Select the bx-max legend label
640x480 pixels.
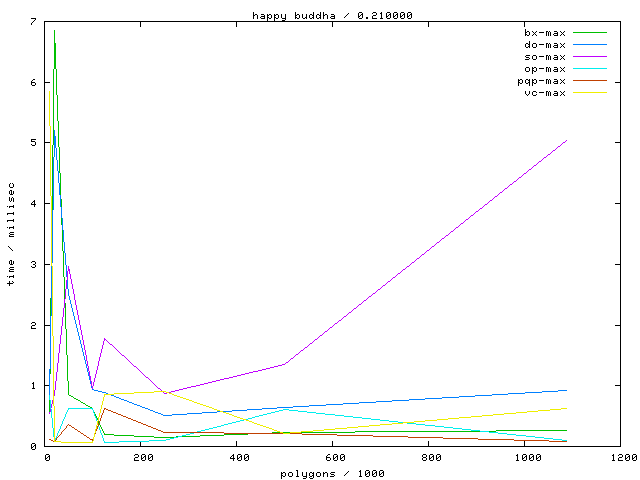(x=545, y=33)
